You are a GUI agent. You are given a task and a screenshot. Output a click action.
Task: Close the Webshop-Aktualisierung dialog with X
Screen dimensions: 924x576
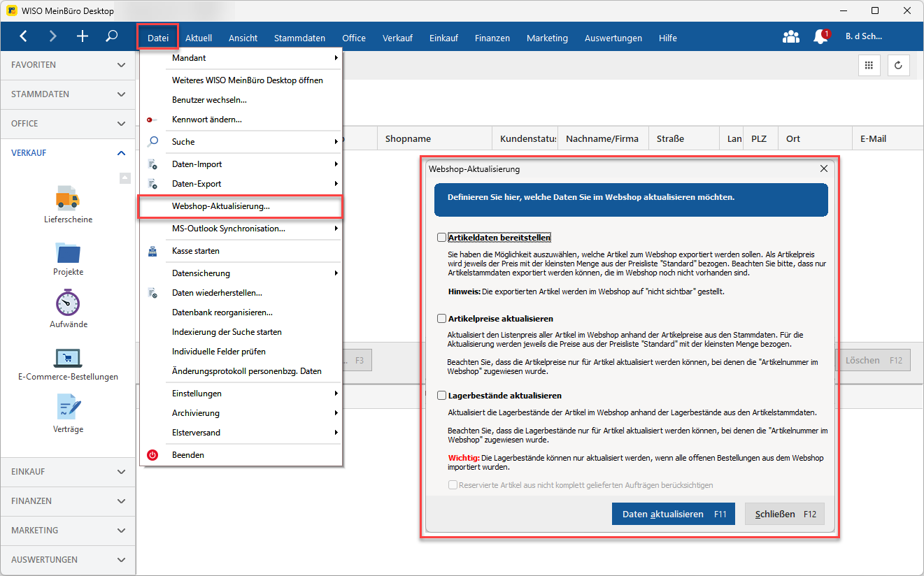point(823,168)
